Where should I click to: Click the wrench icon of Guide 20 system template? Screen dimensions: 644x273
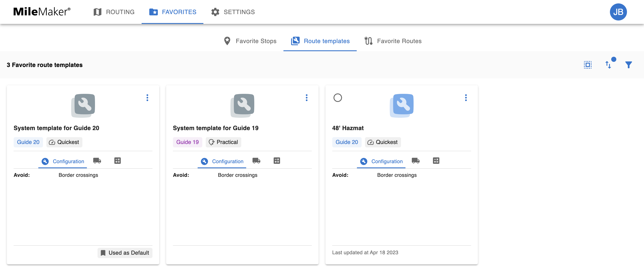point(83,105)
